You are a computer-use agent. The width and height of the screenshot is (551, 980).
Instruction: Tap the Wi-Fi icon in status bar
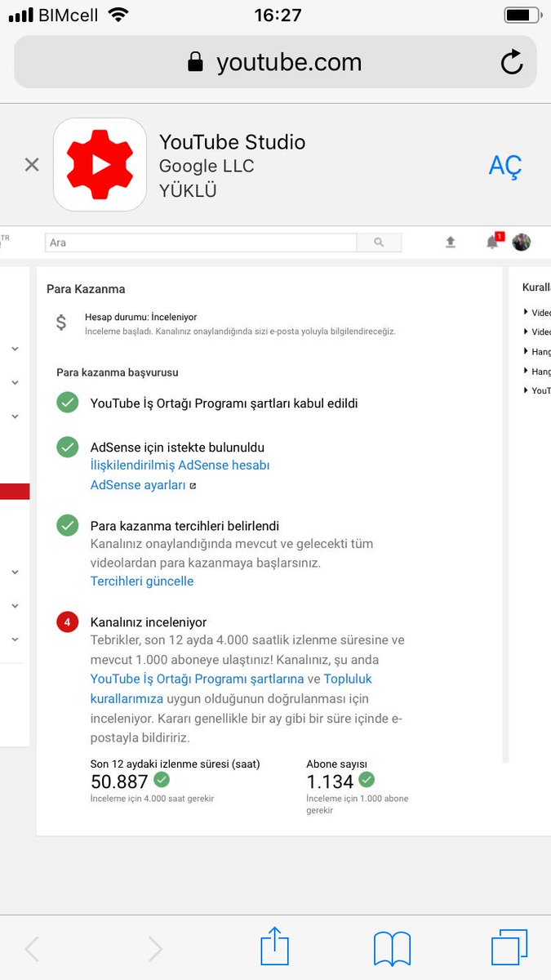(x=118, y=15)
